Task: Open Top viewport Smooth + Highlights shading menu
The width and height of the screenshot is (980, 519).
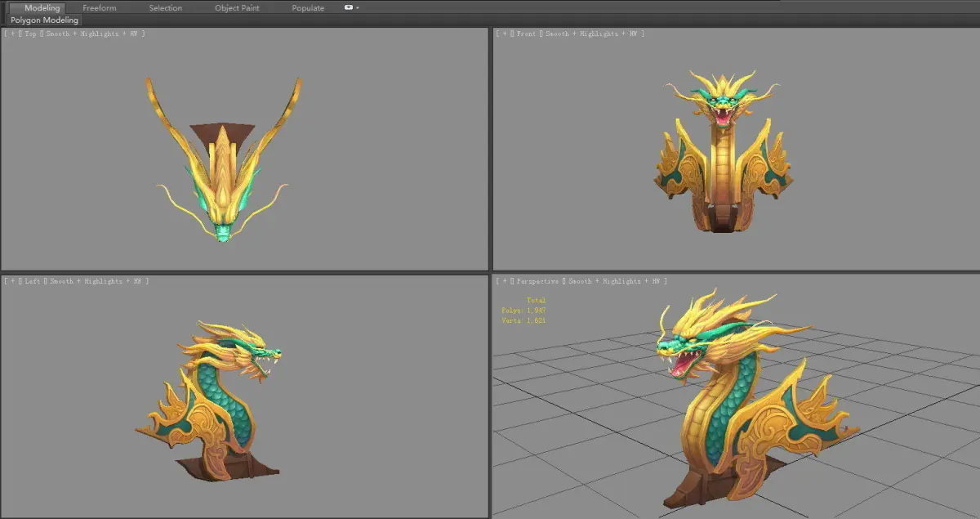Action: point(92,34)
